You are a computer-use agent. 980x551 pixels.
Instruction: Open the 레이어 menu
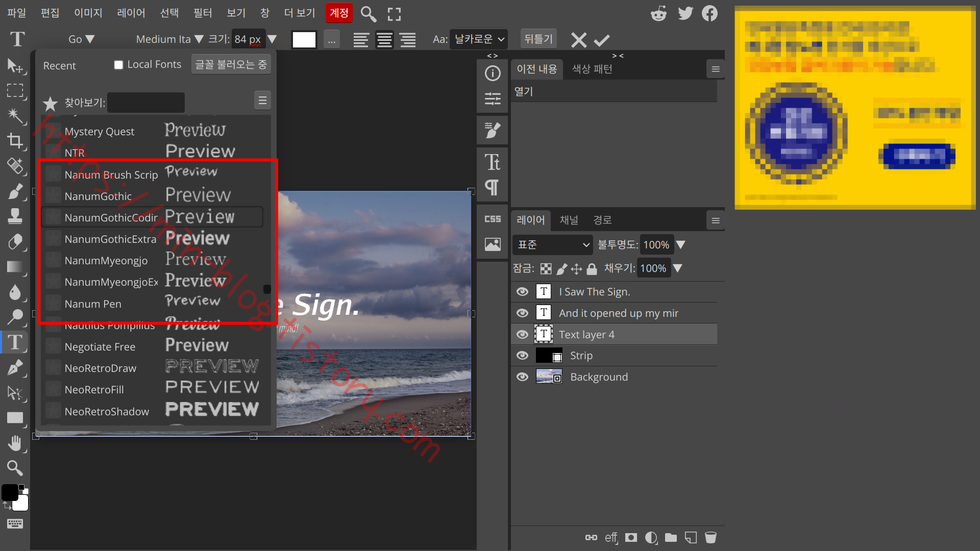131,13
